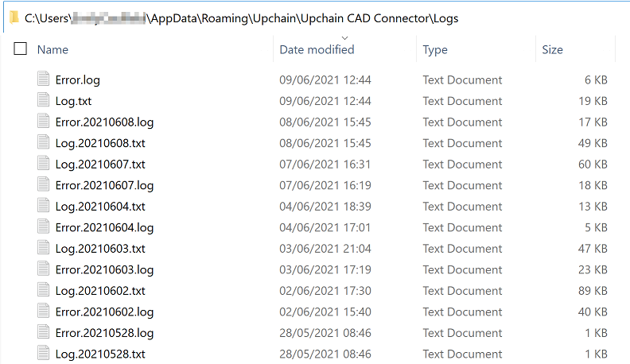
Task: Click the Error.20210604.log file icon
Action: coord(43,227)
